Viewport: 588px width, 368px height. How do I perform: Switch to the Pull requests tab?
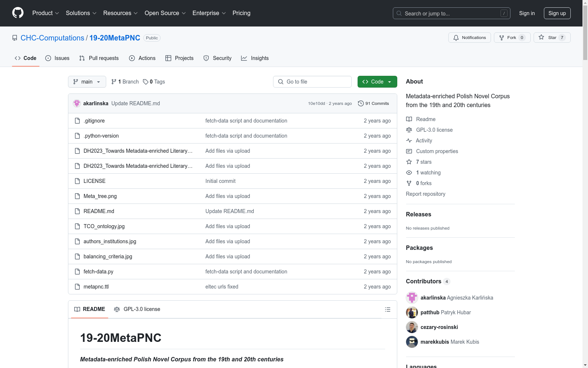click(x=99, y=58)
